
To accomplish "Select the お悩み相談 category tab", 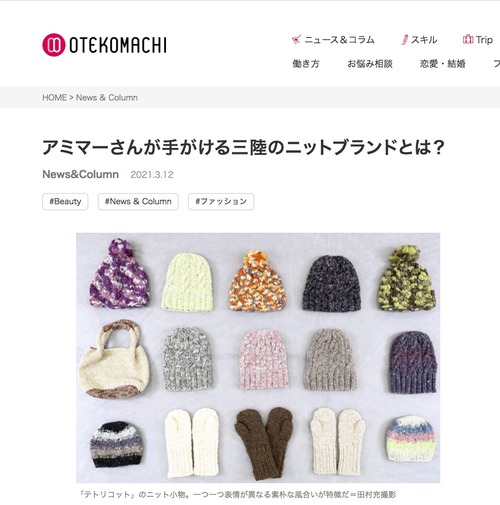I will [370, 64].
